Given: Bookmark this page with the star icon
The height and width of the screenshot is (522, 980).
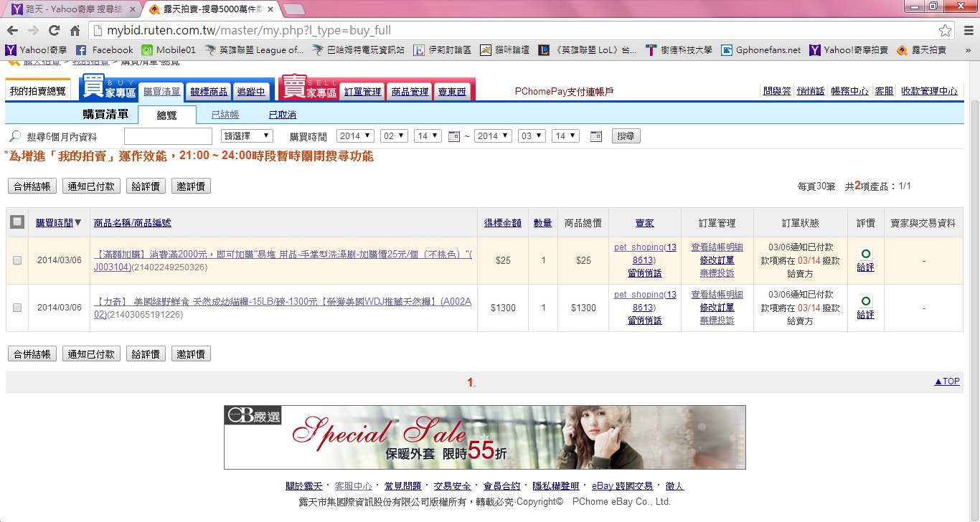Looking at the screenshot, I should point(946,31).
